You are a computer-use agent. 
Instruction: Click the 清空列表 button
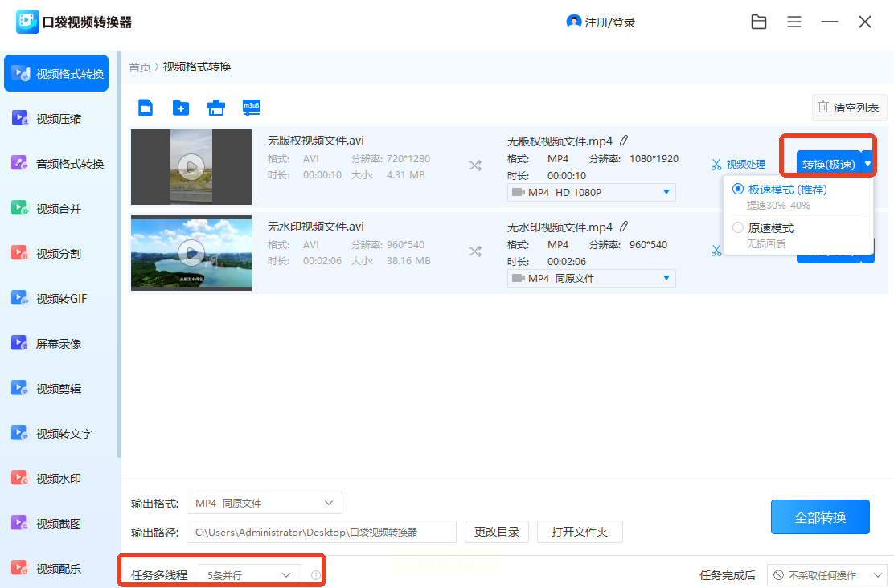(x=849, y=107)
